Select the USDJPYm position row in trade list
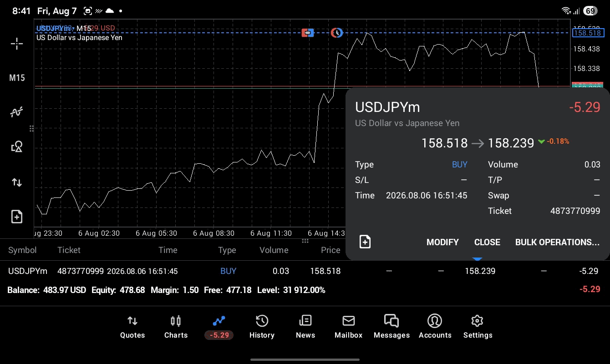Screen dimensions: 610x364 [305, 271]
